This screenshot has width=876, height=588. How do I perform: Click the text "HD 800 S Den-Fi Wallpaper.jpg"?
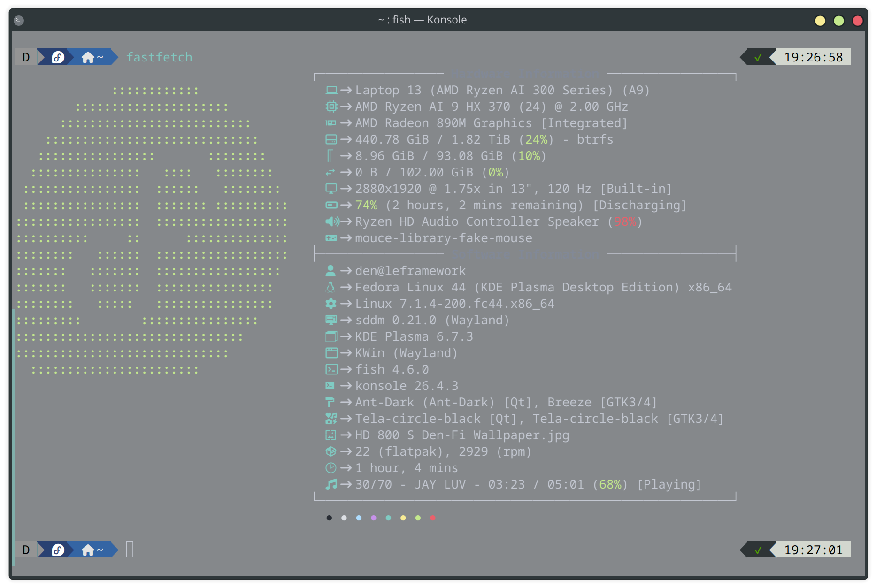[x=462, y=435]
